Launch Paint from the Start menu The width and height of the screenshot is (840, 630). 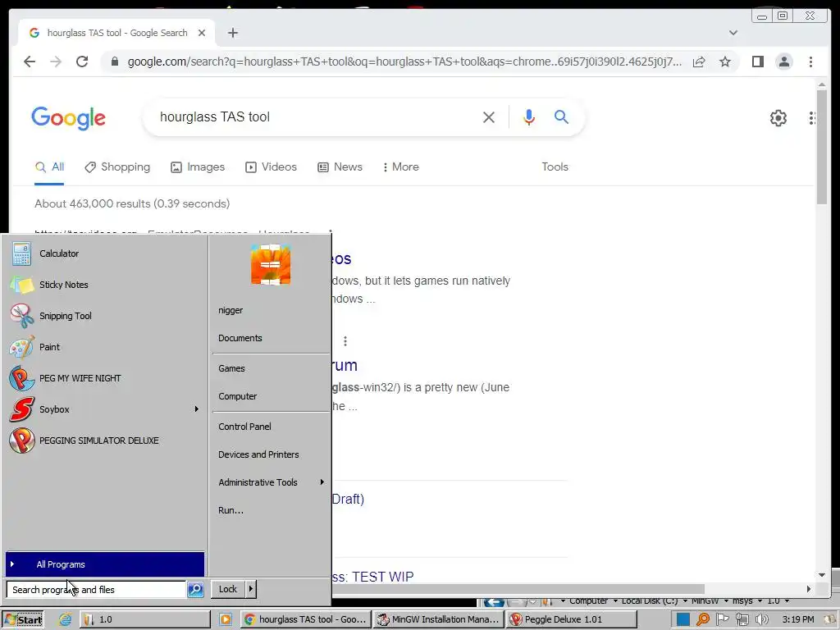49,347
